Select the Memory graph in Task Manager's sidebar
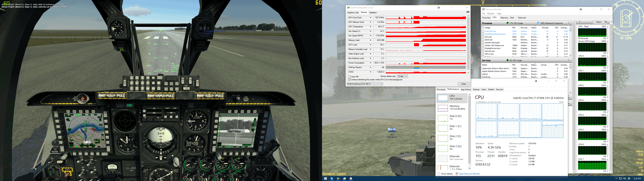 443,108
